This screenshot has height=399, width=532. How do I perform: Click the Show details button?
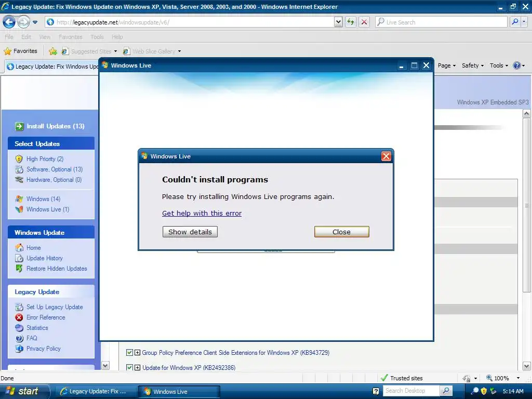click(190, 232)
